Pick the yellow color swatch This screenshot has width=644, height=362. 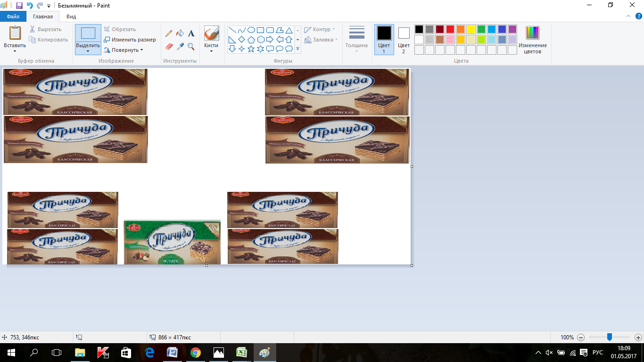[471, 29]
